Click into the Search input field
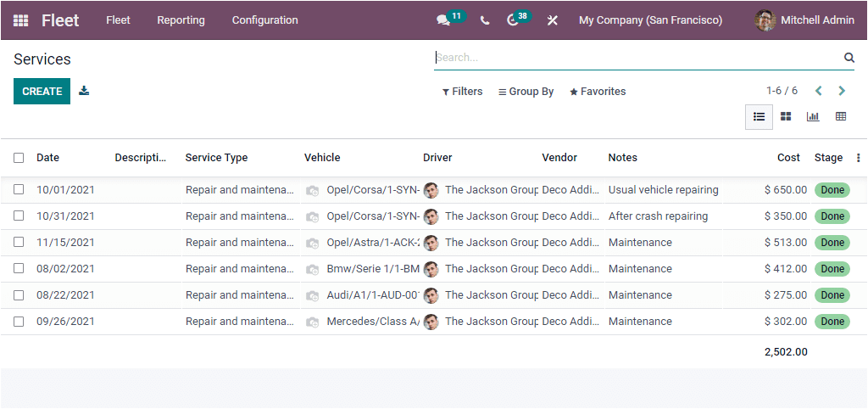This screenshot has height=409, width=868. [637, 58]
